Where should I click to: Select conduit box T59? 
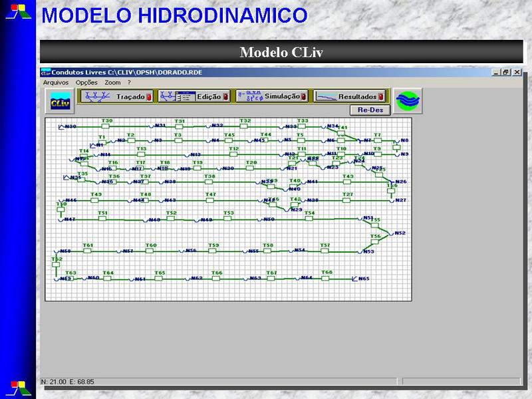pos(212,251)
